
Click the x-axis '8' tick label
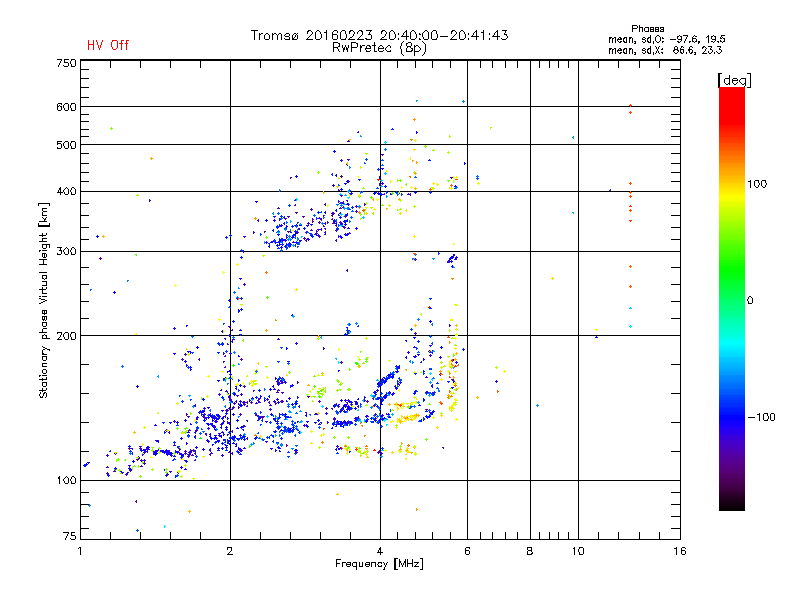(530, 551)
